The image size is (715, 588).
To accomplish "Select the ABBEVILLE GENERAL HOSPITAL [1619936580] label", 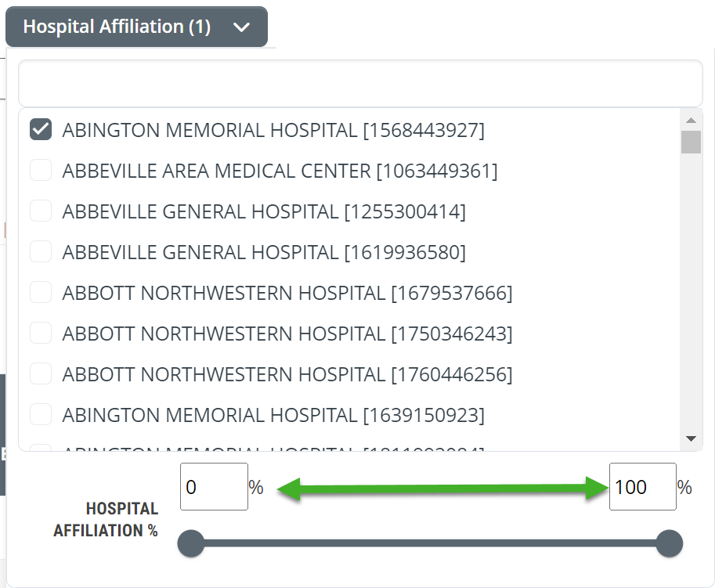I will pos(264,253).
